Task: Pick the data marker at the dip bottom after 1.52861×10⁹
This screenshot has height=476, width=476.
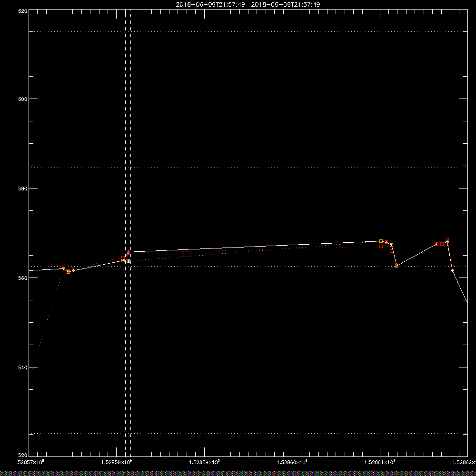Action: pos(397,265)
